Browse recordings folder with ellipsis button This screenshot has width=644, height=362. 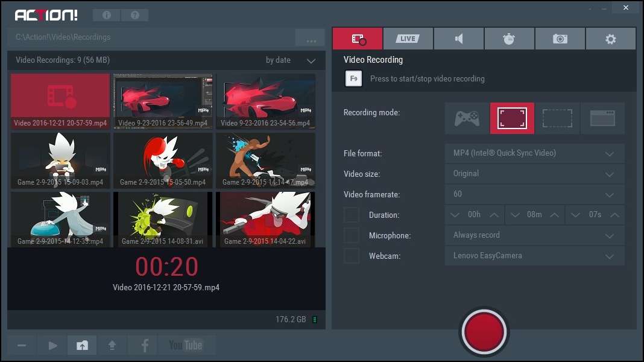tap(311, 38)
